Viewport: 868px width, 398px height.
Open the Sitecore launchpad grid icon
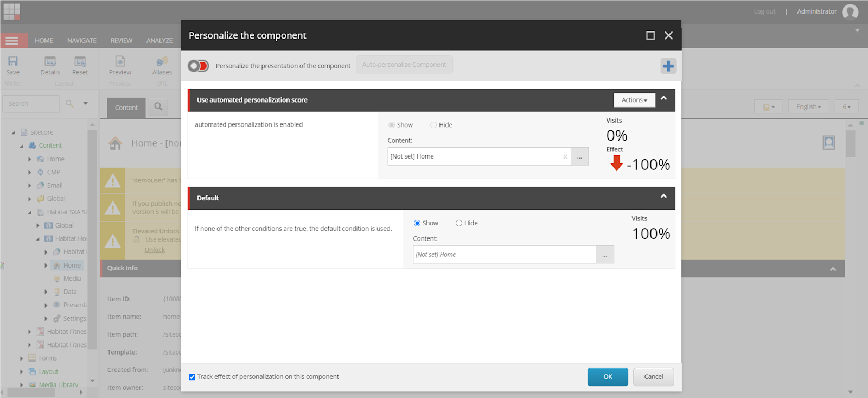tap(11, 11)
